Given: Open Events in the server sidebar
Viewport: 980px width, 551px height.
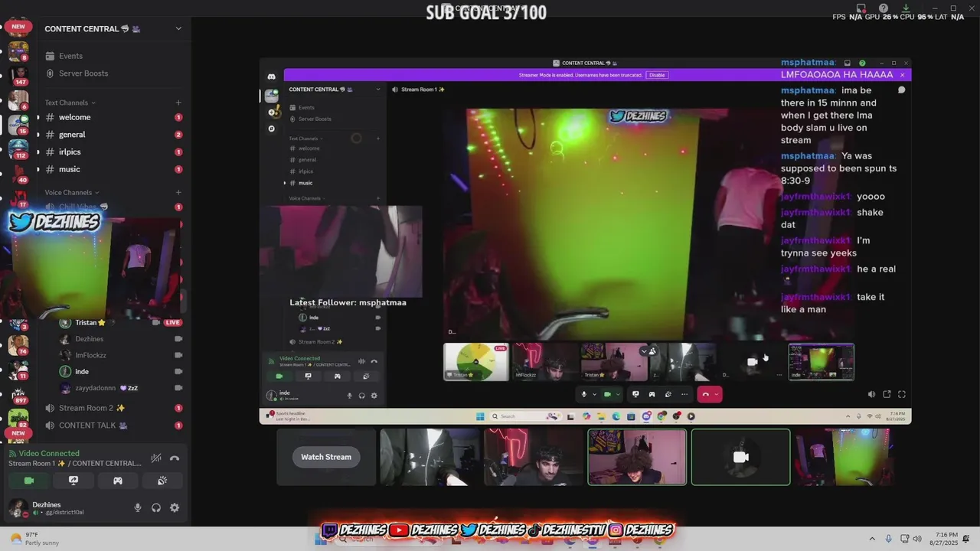Looking at the screenshot, I should click(70, 56).
